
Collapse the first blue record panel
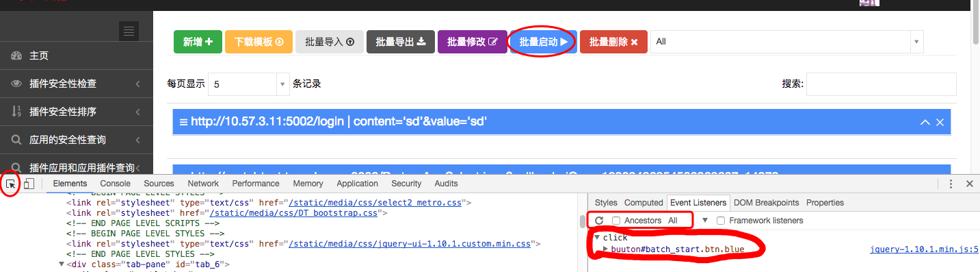(925, 122)
